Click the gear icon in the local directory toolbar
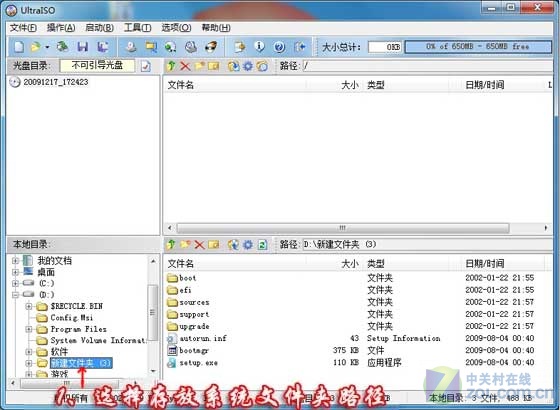560x410 pixels. [x=248, y=245]
